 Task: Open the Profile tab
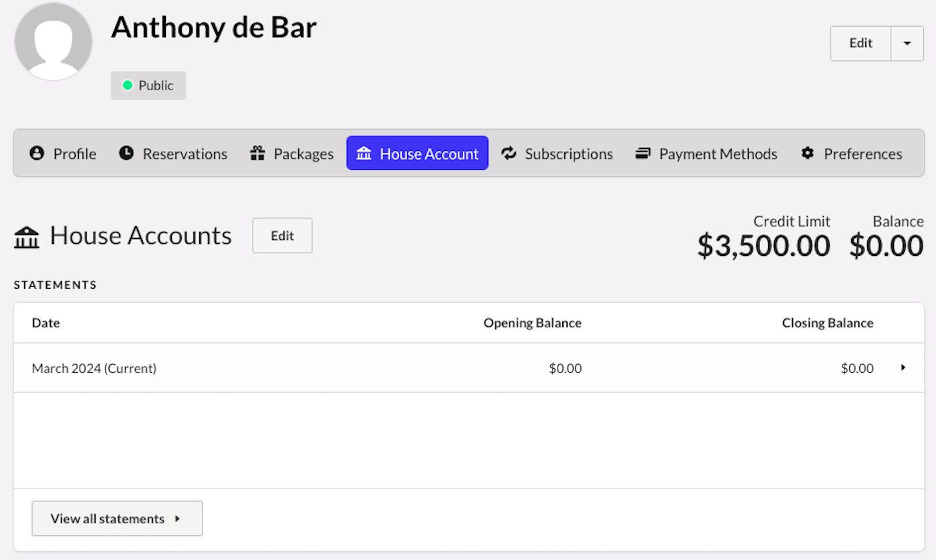click(x=63, y=154)
